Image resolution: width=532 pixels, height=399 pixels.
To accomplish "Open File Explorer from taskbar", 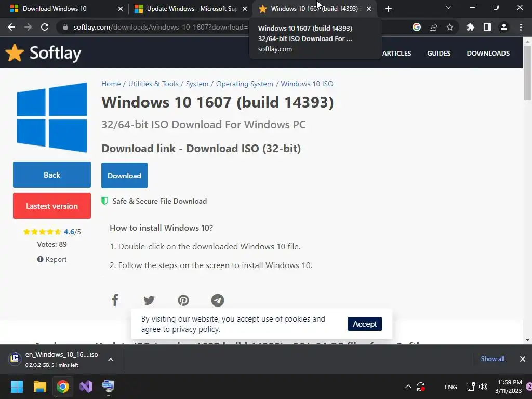I will (39, 387).
